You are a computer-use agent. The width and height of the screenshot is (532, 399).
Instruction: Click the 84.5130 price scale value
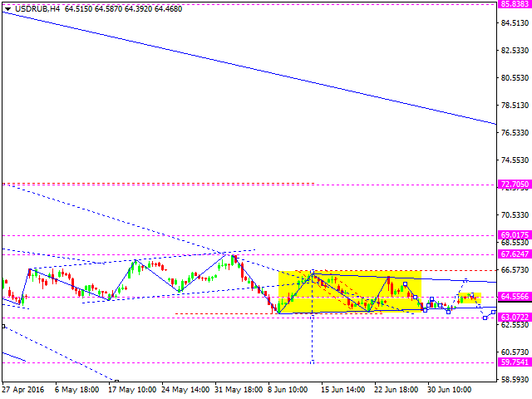click(x=515, y=23)
